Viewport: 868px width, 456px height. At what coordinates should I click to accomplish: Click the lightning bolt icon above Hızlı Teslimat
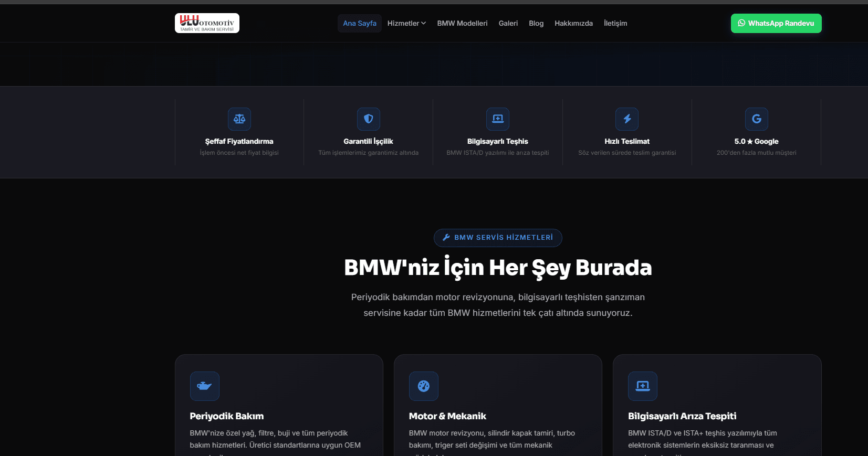click(x=627, y=119)
